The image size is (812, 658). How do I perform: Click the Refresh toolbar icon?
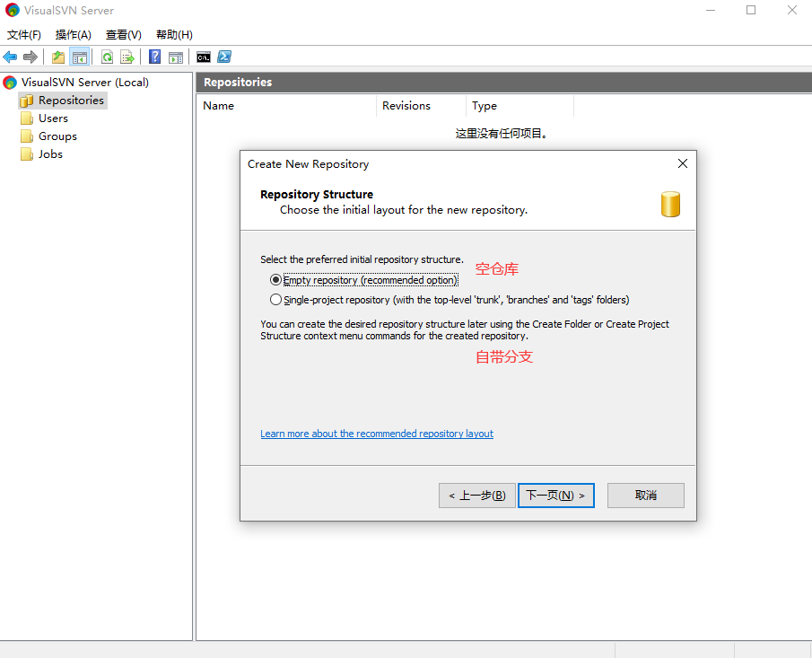click(x=107, y=57)
